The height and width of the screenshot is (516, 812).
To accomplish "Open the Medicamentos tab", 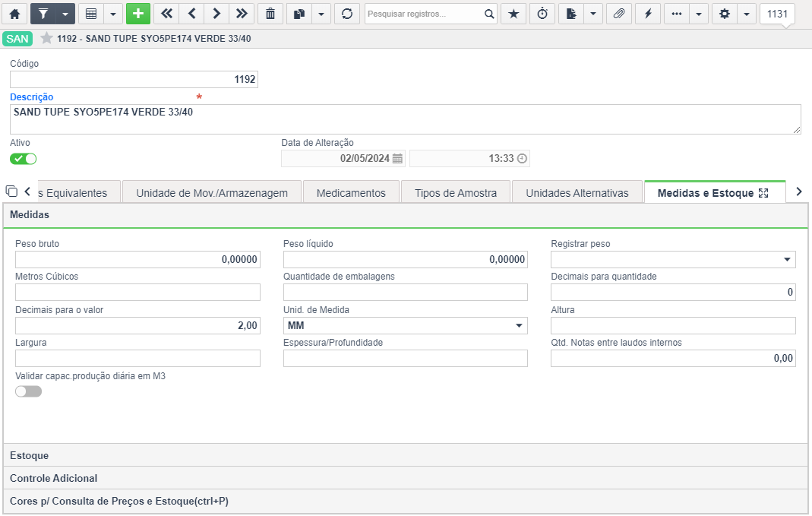I will tap(351, 193).
